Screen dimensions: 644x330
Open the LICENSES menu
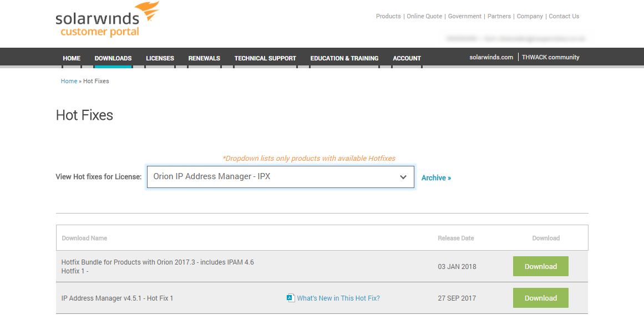coord(160,58)
